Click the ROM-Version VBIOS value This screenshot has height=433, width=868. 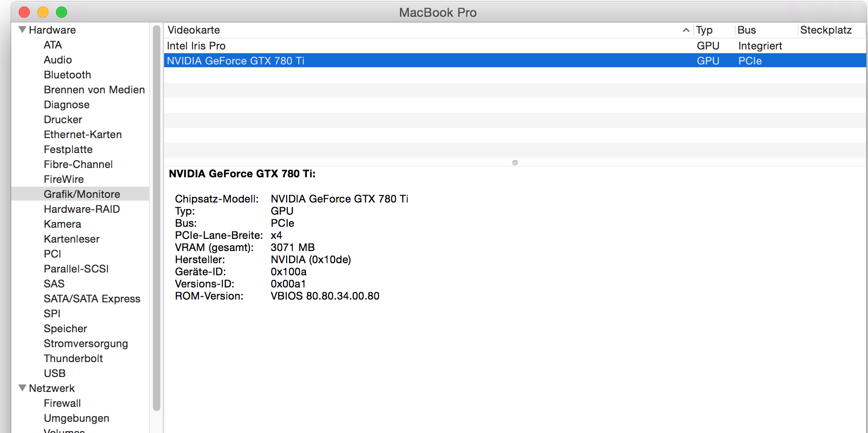pyautogui.click(x=325, y=296)
